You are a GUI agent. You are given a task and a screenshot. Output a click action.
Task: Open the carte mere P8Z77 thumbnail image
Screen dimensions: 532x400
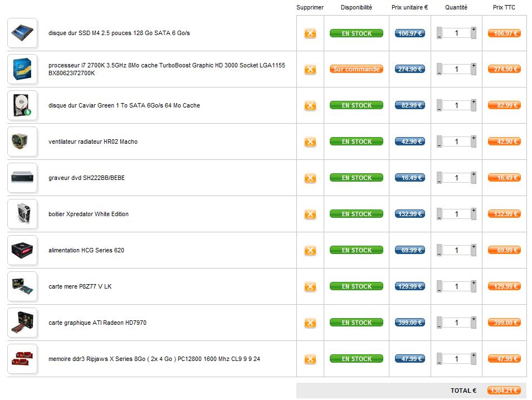22,286
